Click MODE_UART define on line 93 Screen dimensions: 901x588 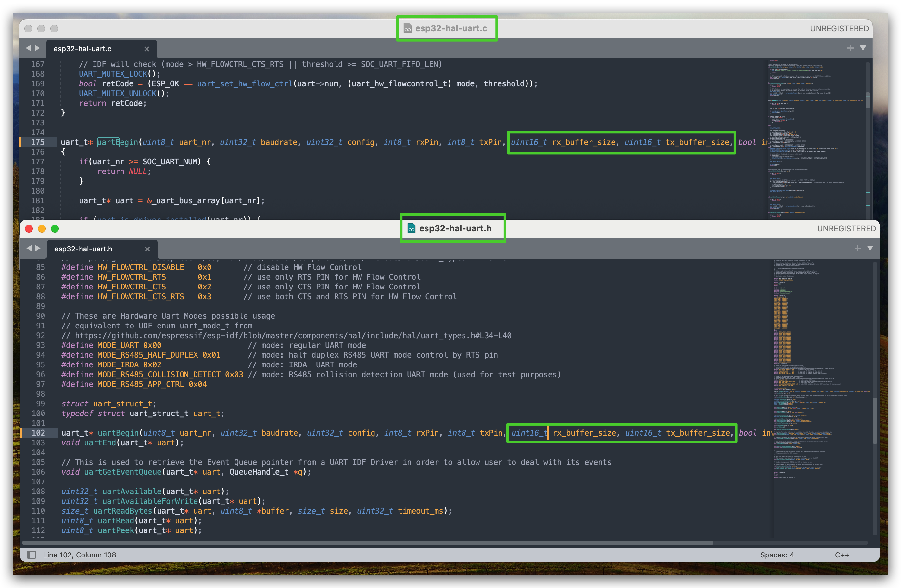118,345
